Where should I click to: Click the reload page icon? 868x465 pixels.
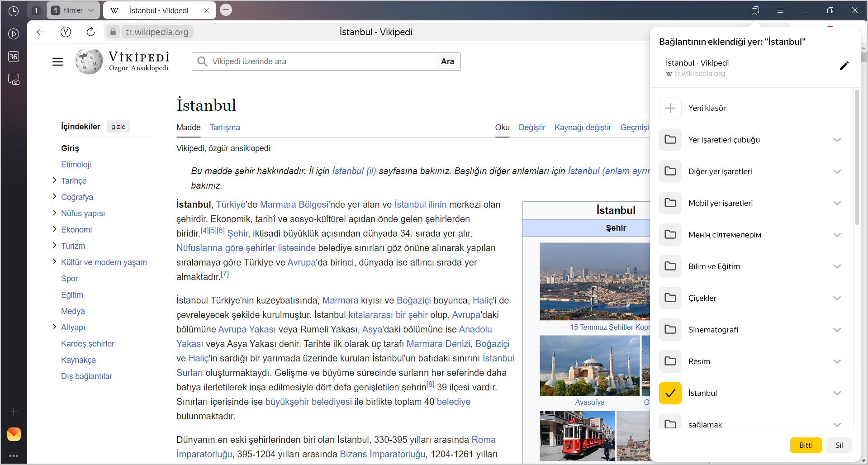90,32
